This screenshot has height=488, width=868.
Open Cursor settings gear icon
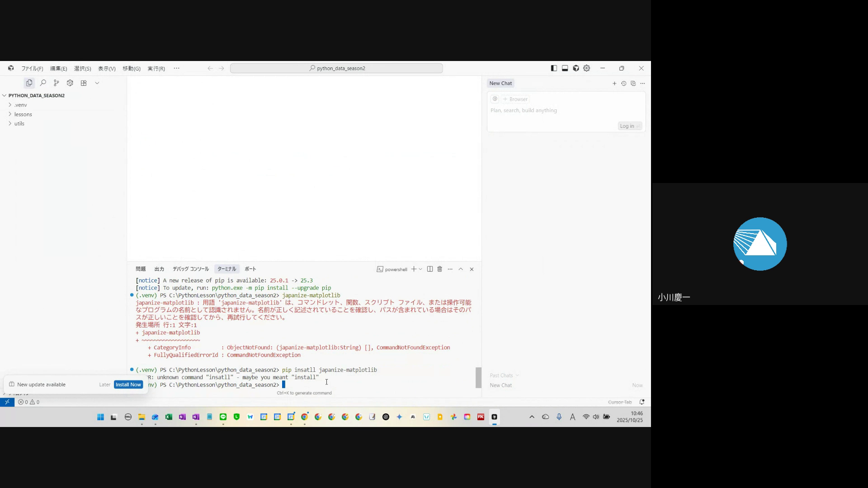point(587,68)
